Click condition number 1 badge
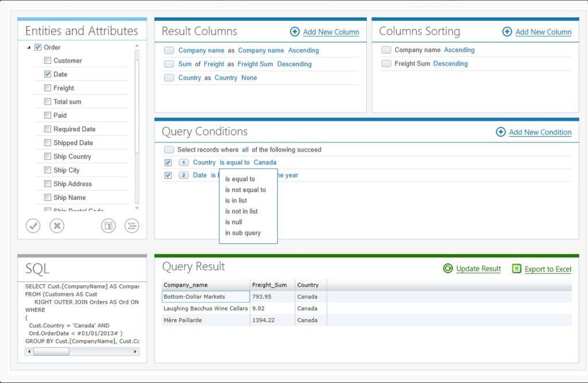 click(183, 163)
